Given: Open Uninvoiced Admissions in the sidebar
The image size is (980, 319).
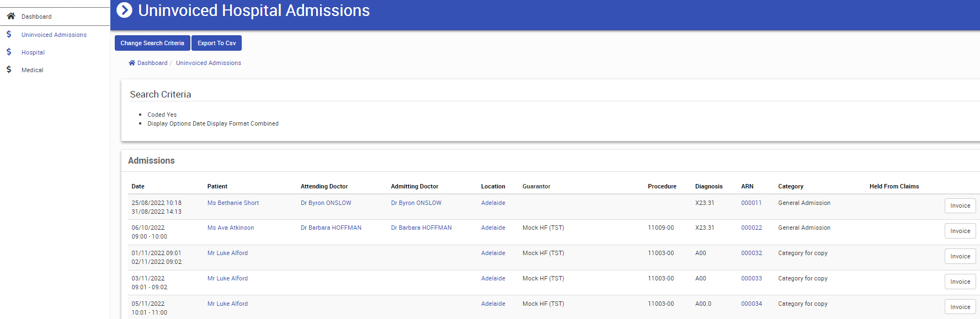Looking at the screenshot, I should [x=54, y=35].
